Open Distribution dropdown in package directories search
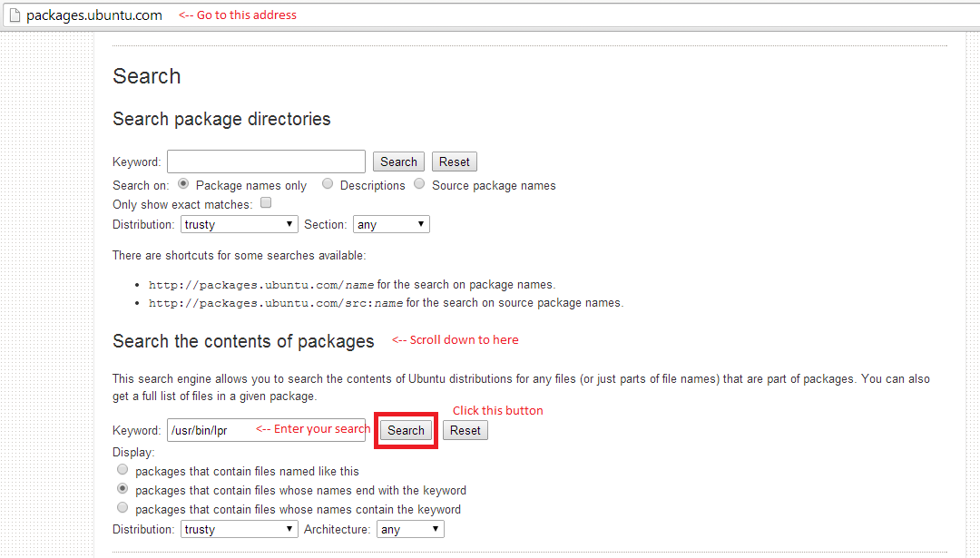 pos(240,224)
